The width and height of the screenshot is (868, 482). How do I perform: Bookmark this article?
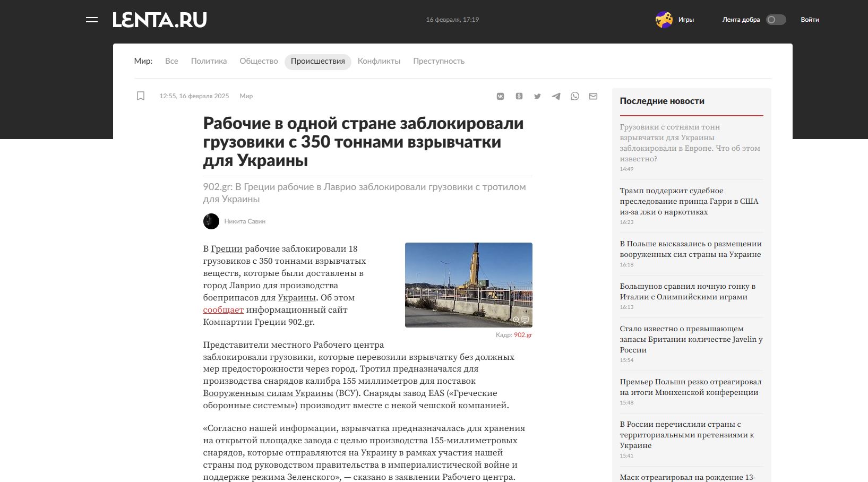tap(141, 96)
